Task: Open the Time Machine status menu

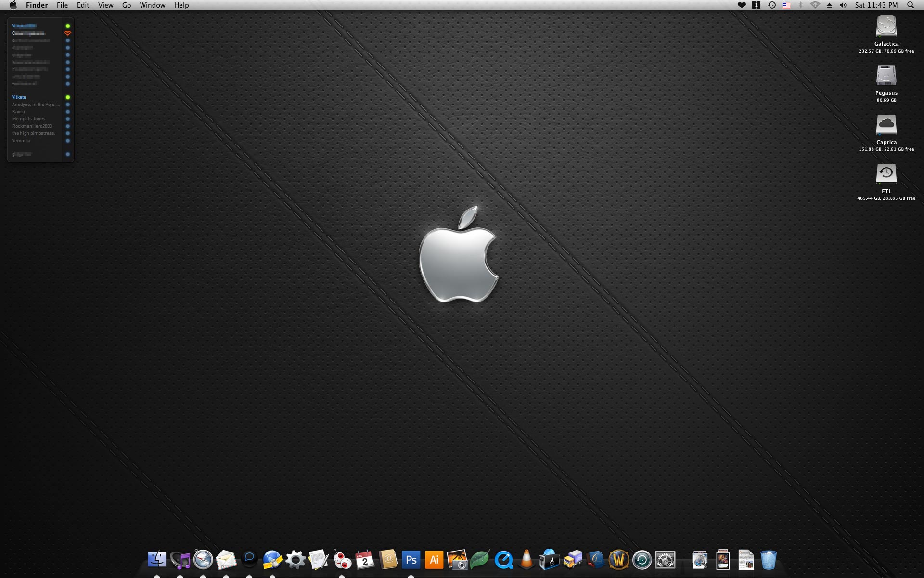Action: (x=772, y=5)
